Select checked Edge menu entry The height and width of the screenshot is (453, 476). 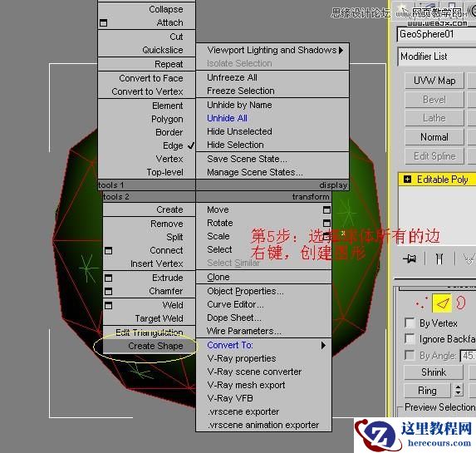(173, 145)
